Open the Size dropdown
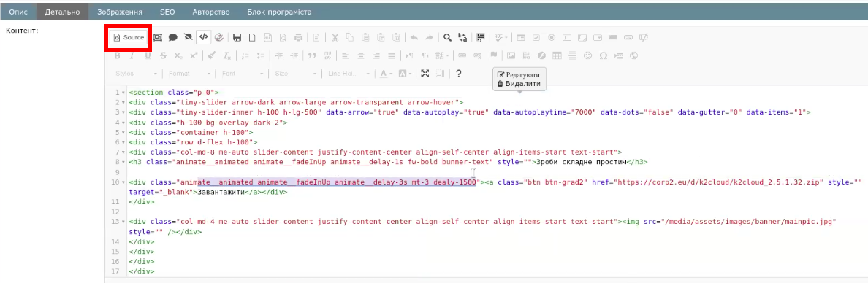The height and width of the screenshot is (283, 868). pyautogui.click(x=296, y=74)
